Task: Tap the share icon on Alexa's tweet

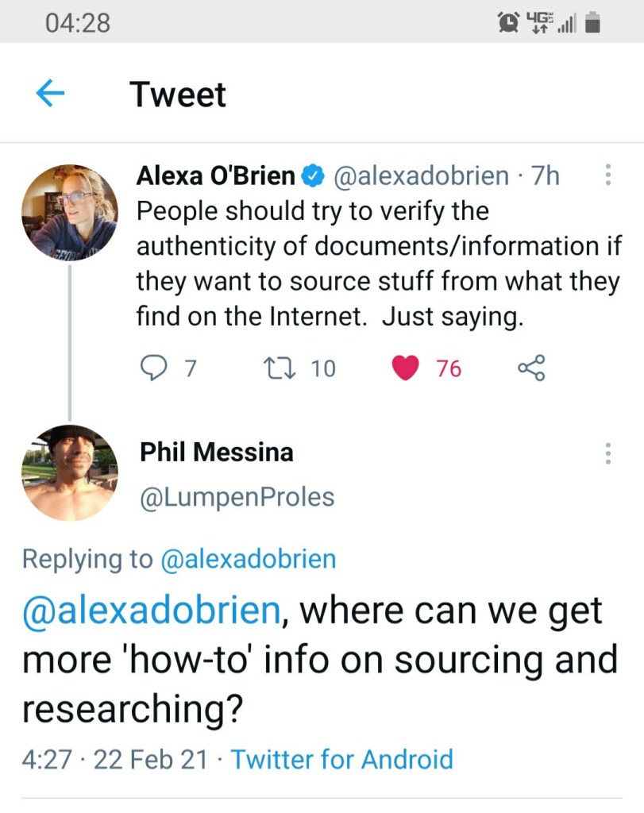Action: [531, 368]
